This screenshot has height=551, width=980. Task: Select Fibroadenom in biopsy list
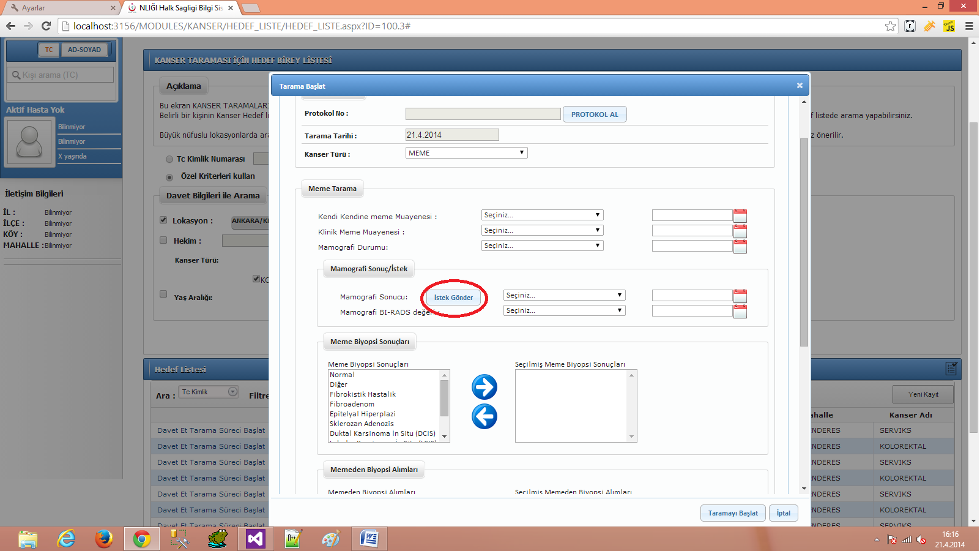pyautogui.click(x=352, y=404)
